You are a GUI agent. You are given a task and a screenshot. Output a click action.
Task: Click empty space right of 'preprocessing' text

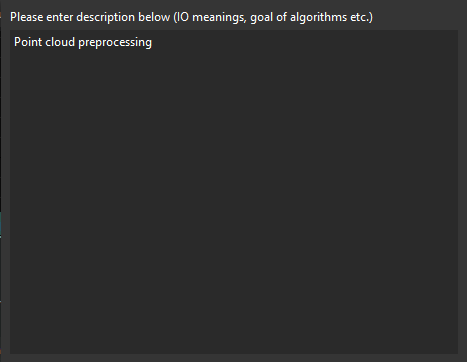300,42
